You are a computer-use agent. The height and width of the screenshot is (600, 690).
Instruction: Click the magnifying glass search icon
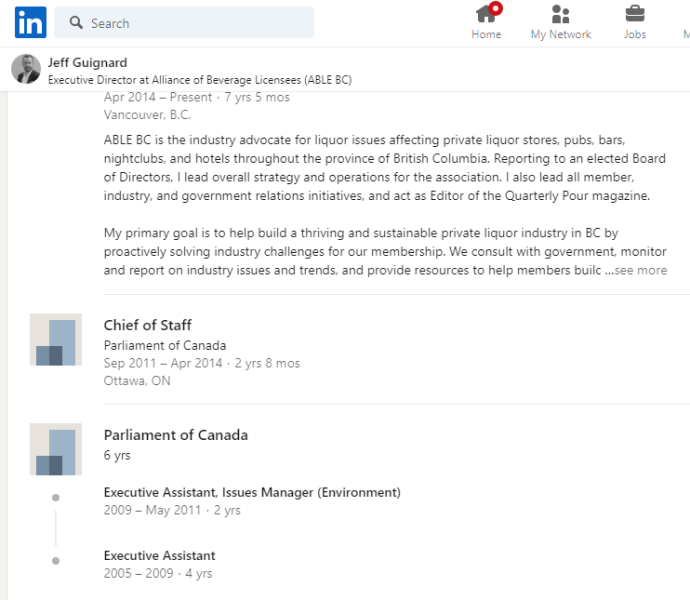tap(76, 23)
